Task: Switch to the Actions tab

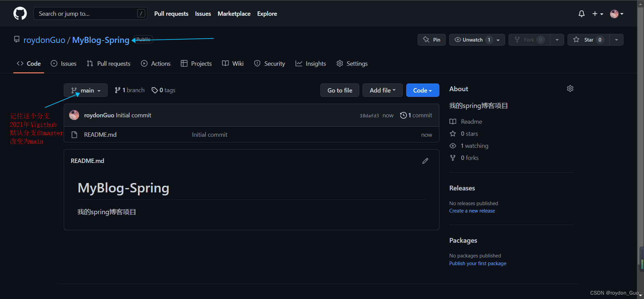Action: [x=156, y=64]
